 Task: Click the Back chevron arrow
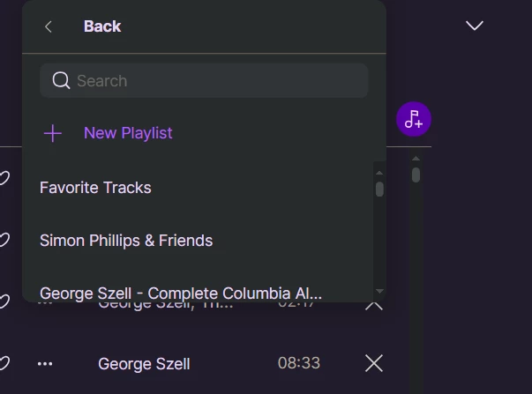pos(49,26)
